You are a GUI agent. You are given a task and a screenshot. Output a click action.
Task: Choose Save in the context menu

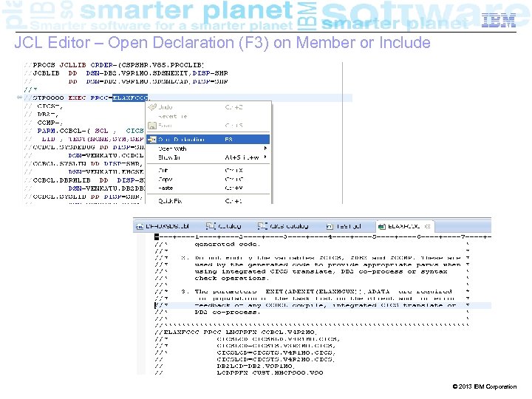pyautogui.click(x=208, y=126)
